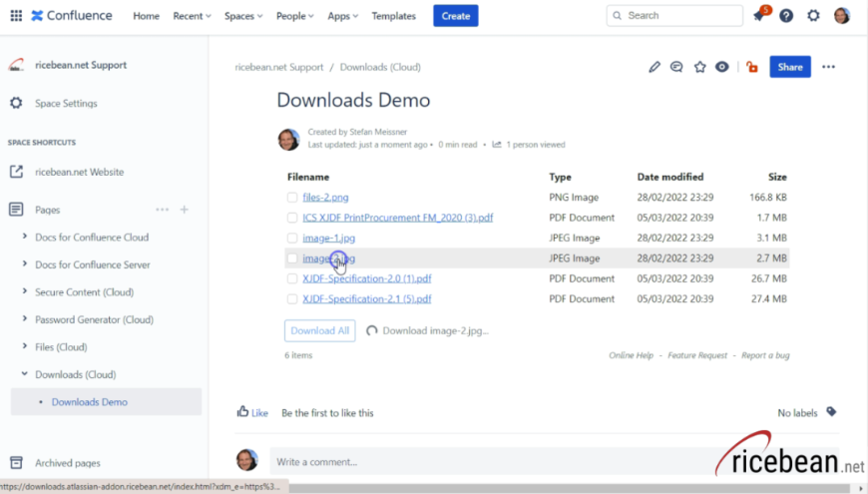Expand Docs for Confluence Cloud tree
868x494 pixels.
coord(25,238)
